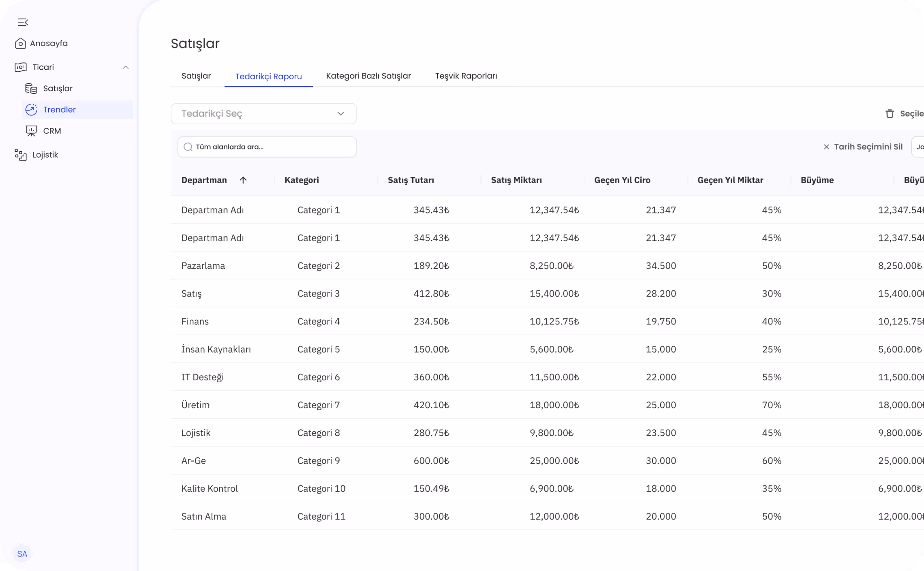Click the trash icon to delete selected
Image resolution: width=924 pixels, height=571 pixels.
tap(890, 114)
